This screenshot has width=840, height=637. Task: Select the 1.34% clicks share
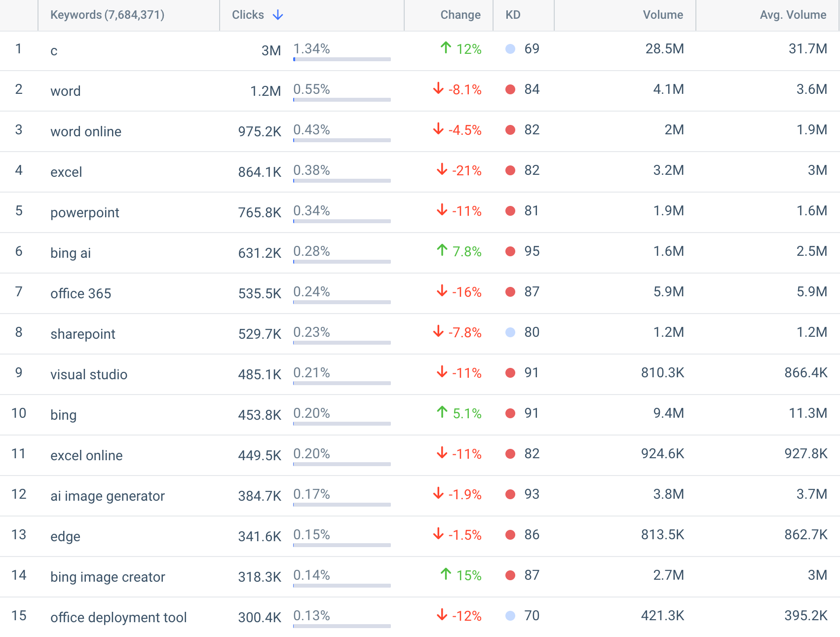[x=311, y=48]
